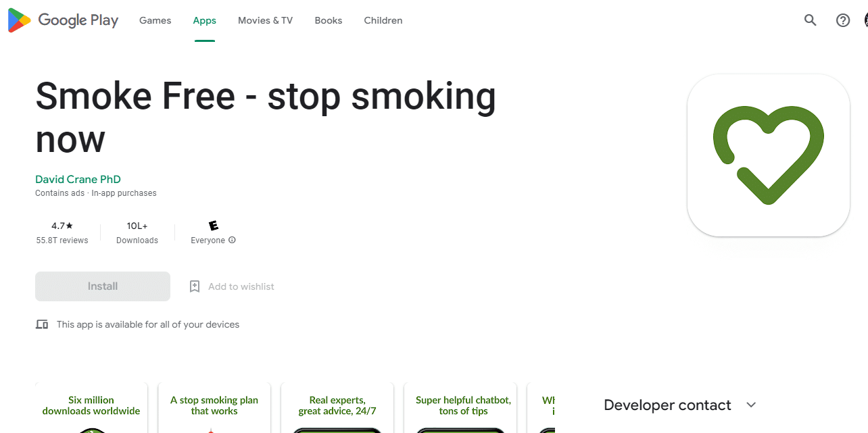Expand the Developer contact section
Viewport: 868px width, 433px height.
[680, 405]
